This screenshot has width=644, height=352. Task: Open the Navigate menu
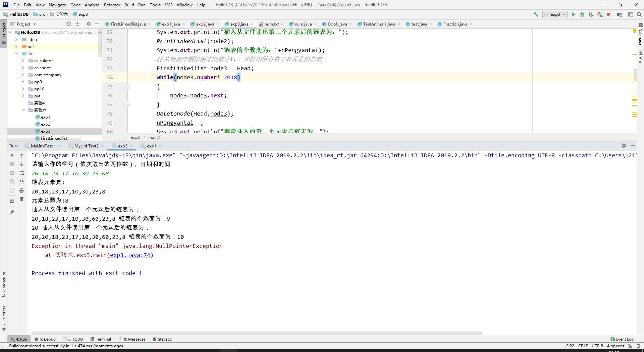click(x=57, y=5)
